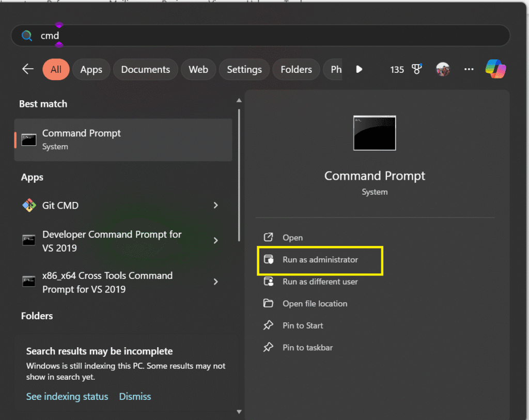This screenshot has height=420, width=529.
Task: Click the cmd search input field
Action: [x=155, y=35]
